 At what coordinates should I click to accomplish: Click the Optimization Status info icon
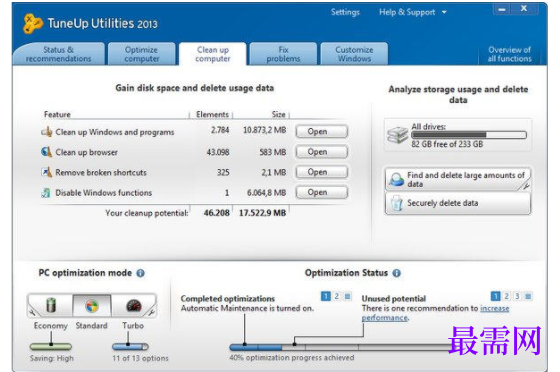396,273
